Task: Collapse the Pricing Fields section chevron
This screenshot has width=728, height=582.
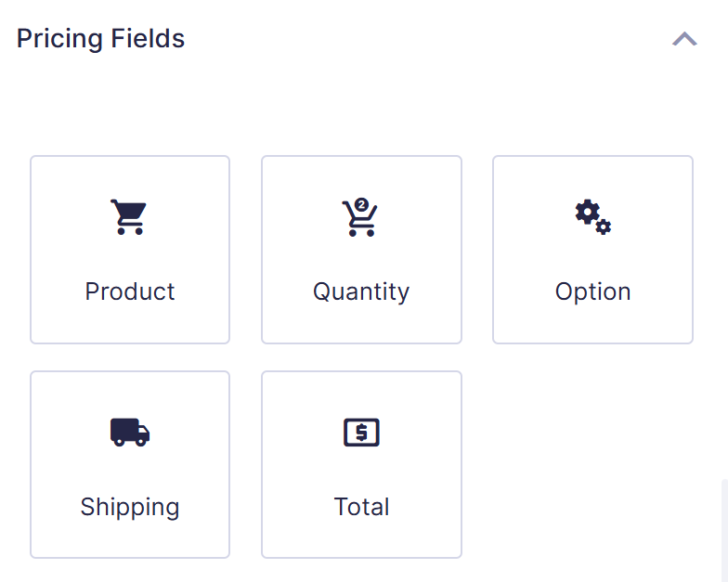Action: (x=684, y=39)
